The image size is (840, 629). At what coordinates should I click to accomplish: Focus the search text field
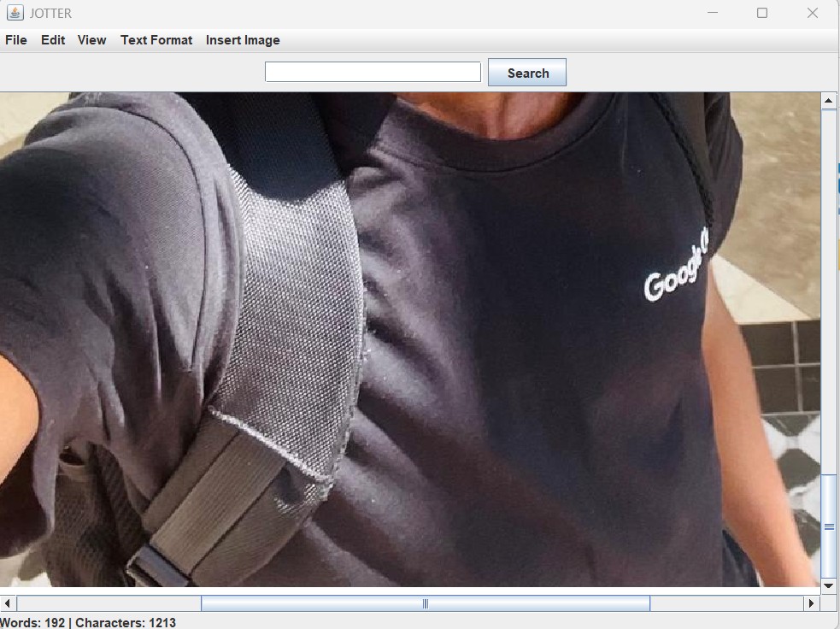[373, 73]
